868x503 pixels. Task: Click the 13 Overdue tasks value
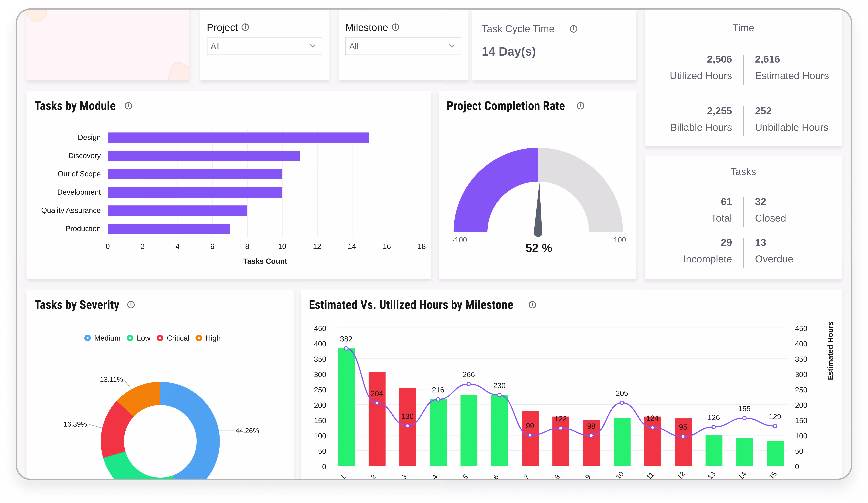pyautogui.click(x=761, y=243)
